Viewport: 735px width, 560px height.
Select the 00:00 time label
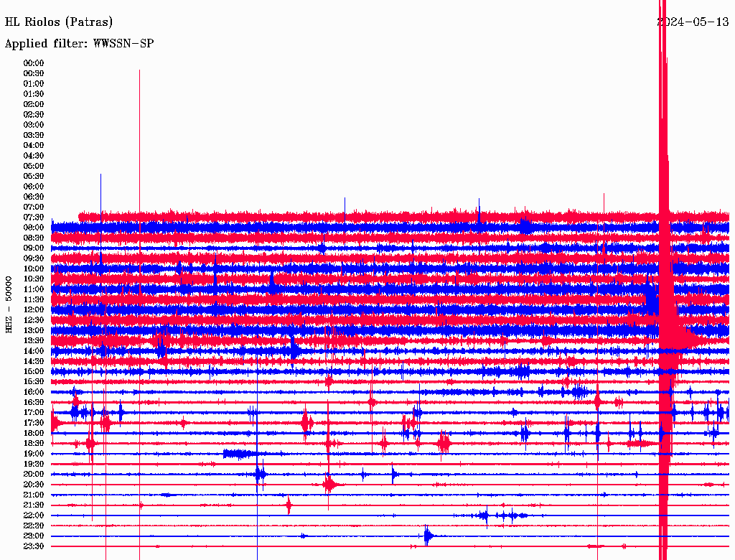tap(34, 63)
